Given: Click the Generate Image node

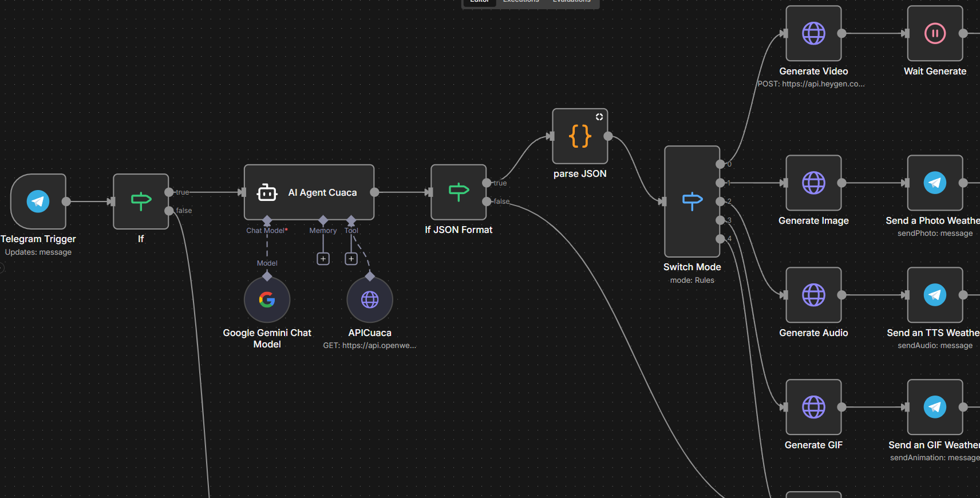Looking at the screenshot, I should (813, 183).
